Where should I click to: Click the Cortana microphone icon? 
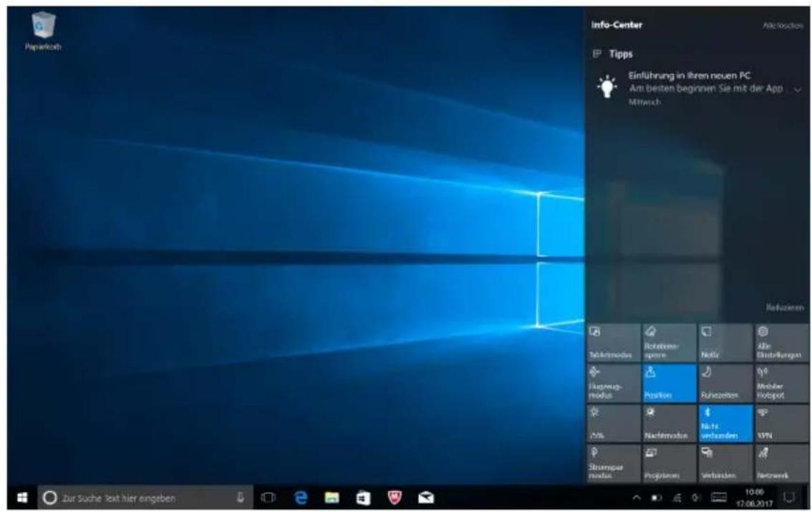point(241,498)
